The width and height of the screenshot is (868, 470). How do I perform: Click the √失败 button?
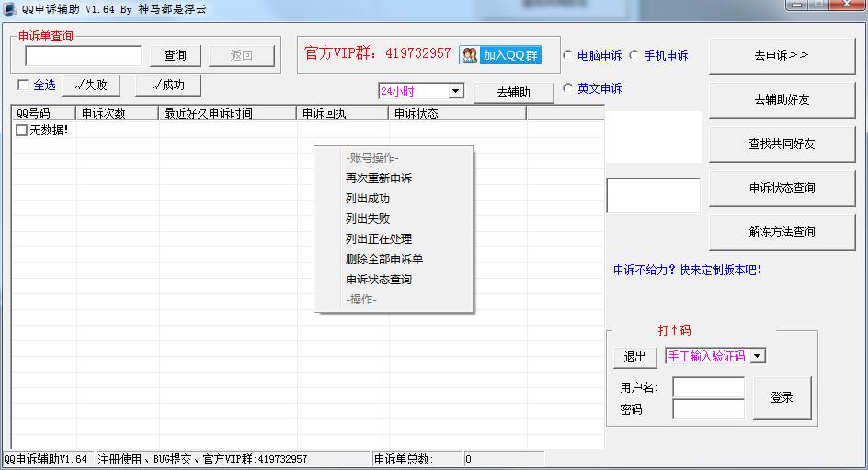(91, 85)
